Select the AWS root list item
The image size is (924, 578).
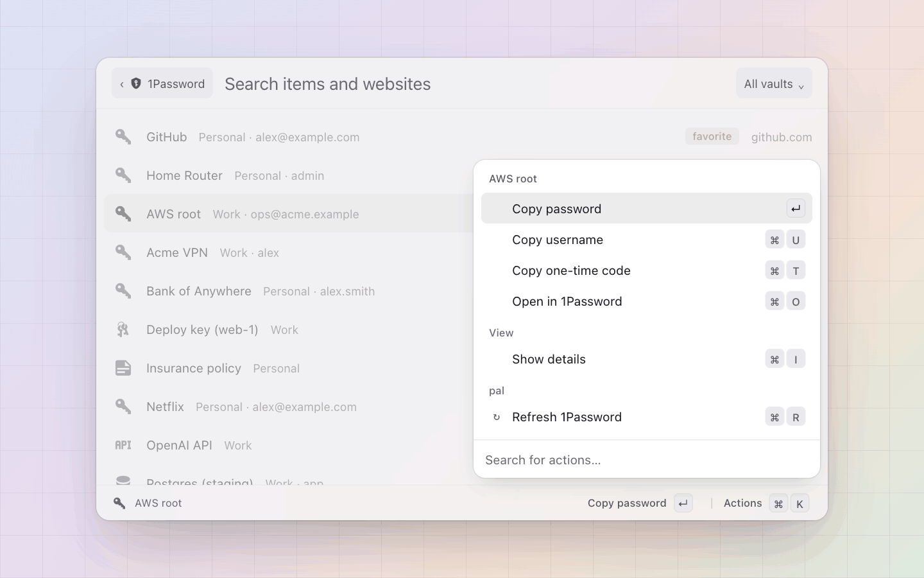coord(289,214)
